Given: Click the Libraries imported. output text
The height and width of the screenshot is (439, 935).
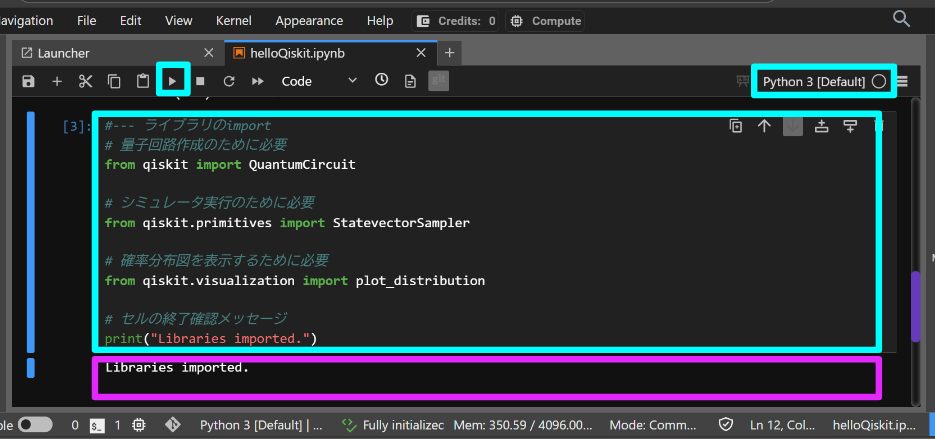Looking at the screenshot, I should 177,368.
